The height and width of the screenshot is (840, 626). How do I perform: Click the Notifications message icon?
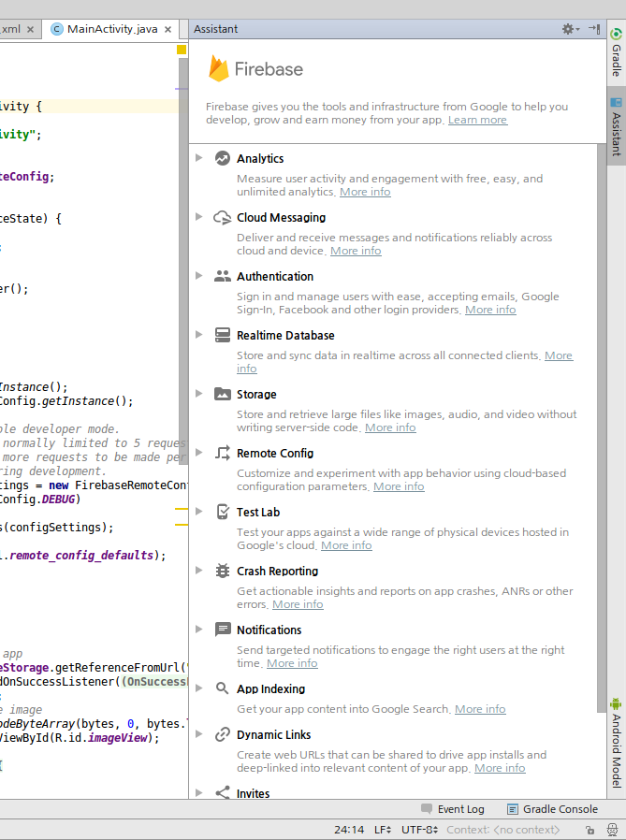(x=223, y=630)
